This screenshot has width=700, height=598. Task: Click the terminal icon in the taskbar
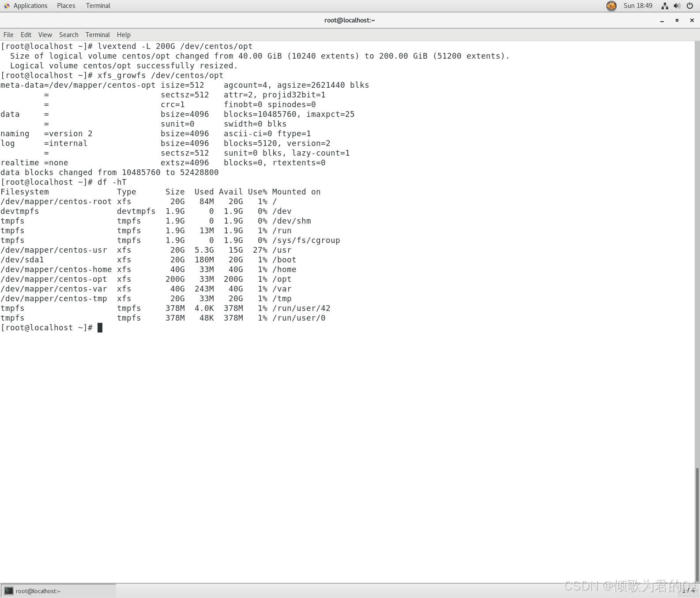9,591
